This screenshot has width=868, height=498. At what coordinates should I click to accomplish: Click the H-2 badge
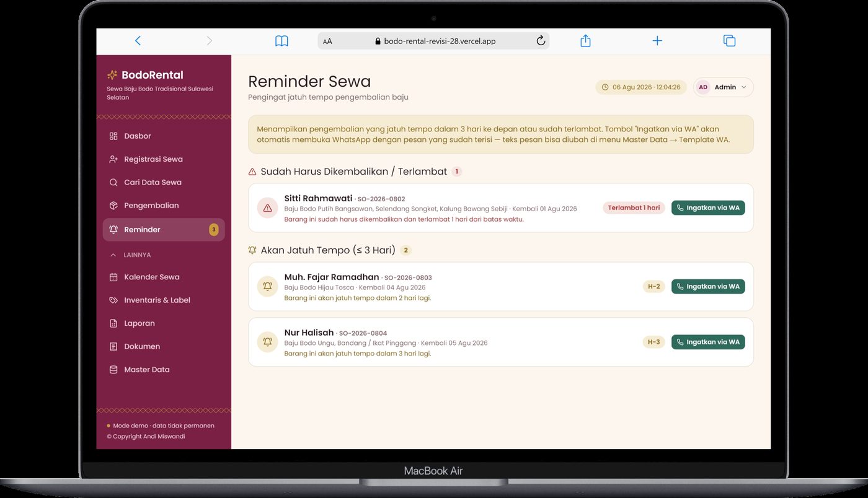point(653,287)
